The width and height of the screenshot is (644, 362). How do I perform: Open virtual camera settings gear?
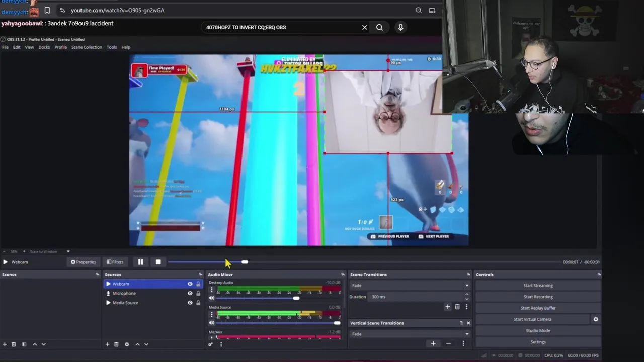(596, 319)
